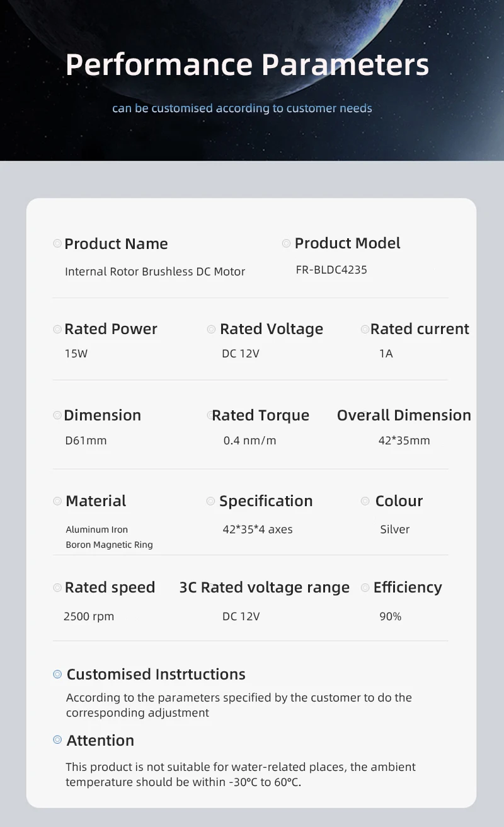This screenshot has height=827, width=504.
Task: Click the circle icon before Colour
Action: click(x=365, y=501)
